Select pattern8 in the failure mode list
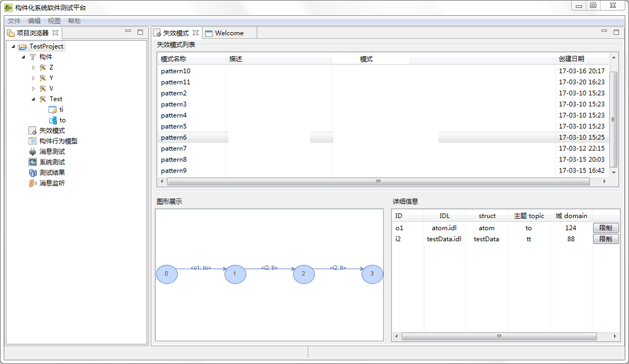Image resolution: width=629 pixels, height=364 pixels. [x=174, y=160]
